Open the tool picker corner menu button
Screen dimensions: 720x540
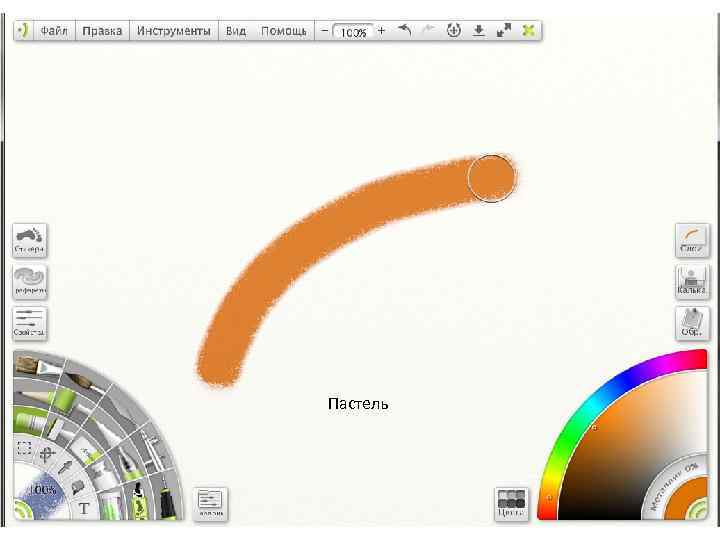21,511
